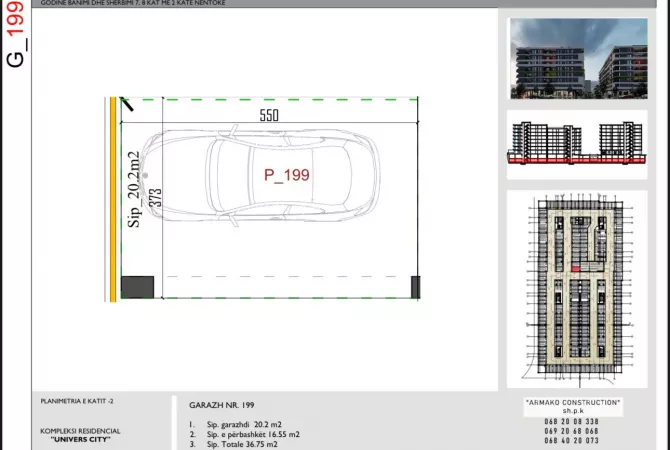Click the "UNIVERS CITY" project name
Viewport: 670px width, 450px height.
81,439
